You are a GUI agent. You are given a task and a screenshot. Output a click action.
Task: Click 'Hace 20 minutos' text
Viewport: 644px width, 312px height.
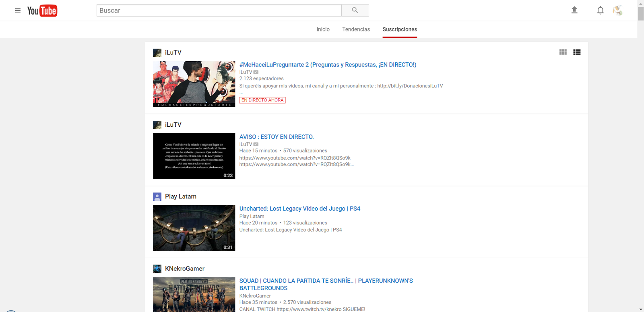pyautogui.click(x=258, y=223)
